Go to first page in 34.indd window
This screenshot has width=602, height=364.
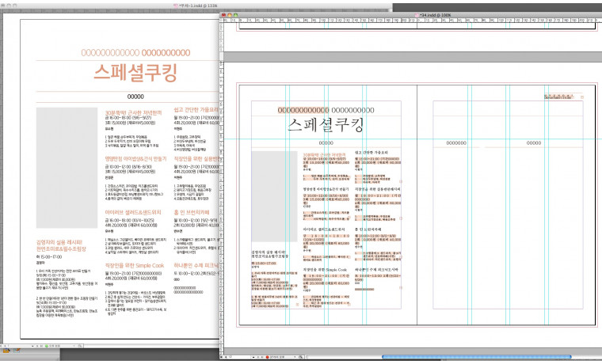(x=222, y=357)
